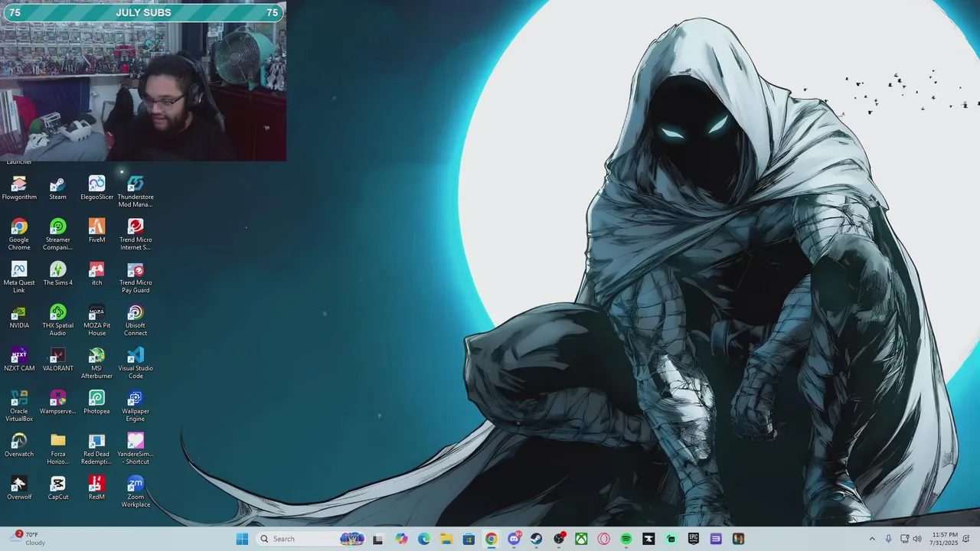Open the Xbox app taskbar icon
This screenshot has width=980, height=551.
pyautogui.click(x=582, y=539)
